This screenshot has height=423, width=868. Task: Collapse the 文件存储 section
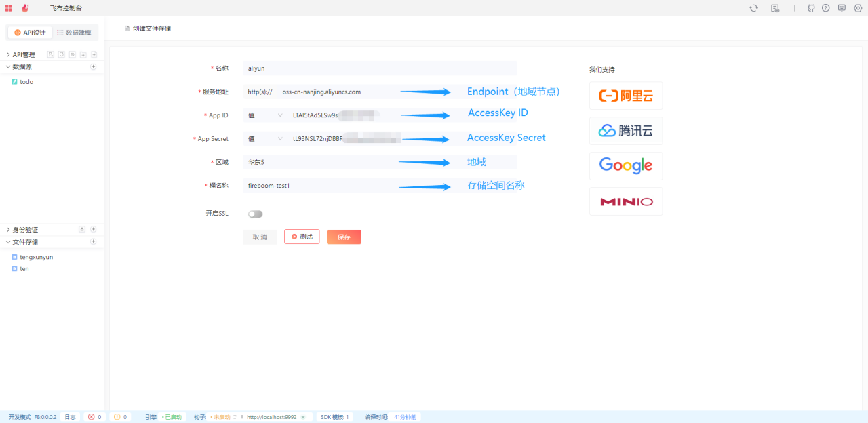click(x=8, y=242)
